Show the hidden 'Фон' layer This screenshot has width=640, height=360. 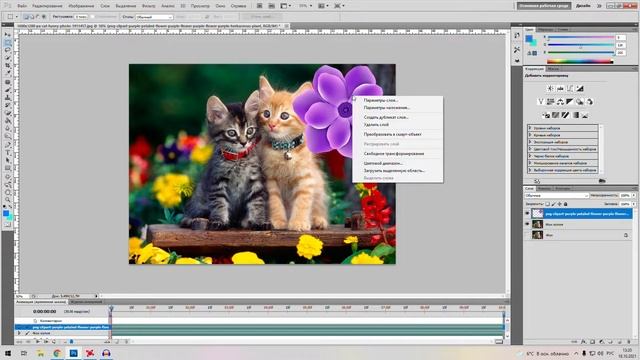[527, 235]
